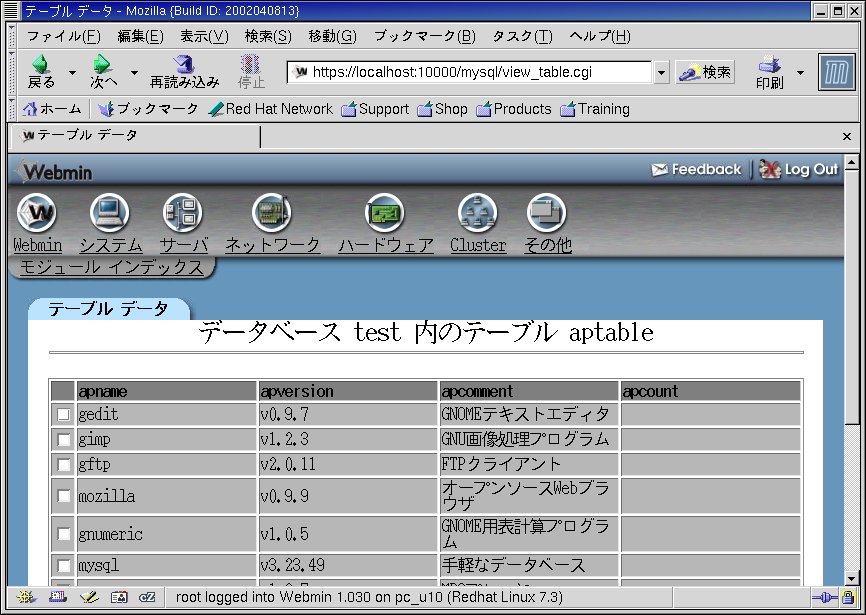866x615 pixels.
Task: Open the 検索(S) menu
Action: click(x=268, y=36)
